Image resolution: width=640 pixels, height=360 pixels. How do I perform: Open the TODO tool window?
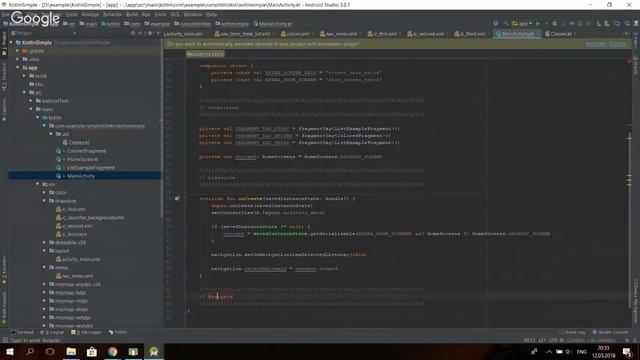(118, 332)
